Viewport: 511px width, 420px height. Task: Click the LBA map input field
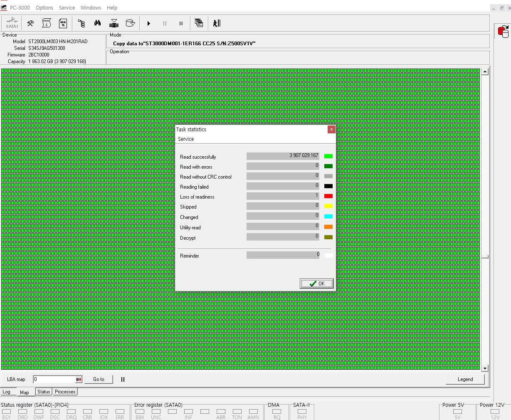click(x=54, y=379)
